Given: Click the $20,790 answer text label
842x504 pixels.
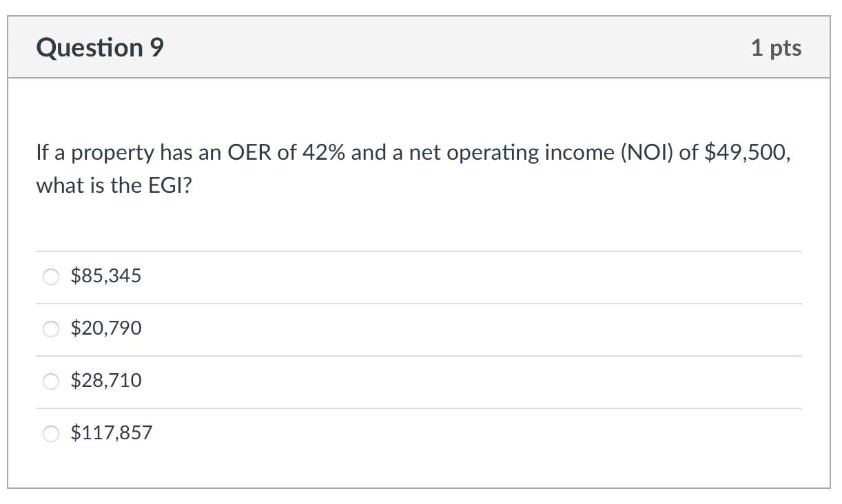Looking at the screenshot, I should pyautogui.click(x=105, y=328).
